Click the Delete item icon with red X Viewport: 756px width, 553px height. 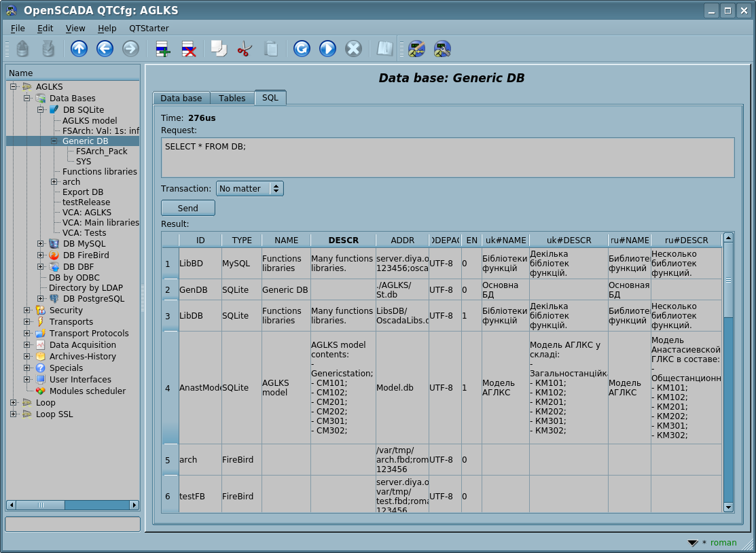[189, 49]
